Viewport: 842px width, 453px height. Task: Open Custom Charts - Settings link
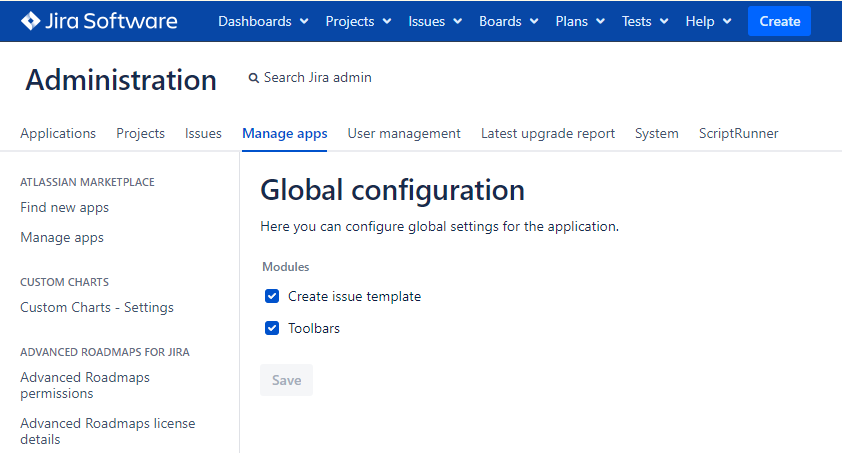pyautogui.click(x=97, y=307)
